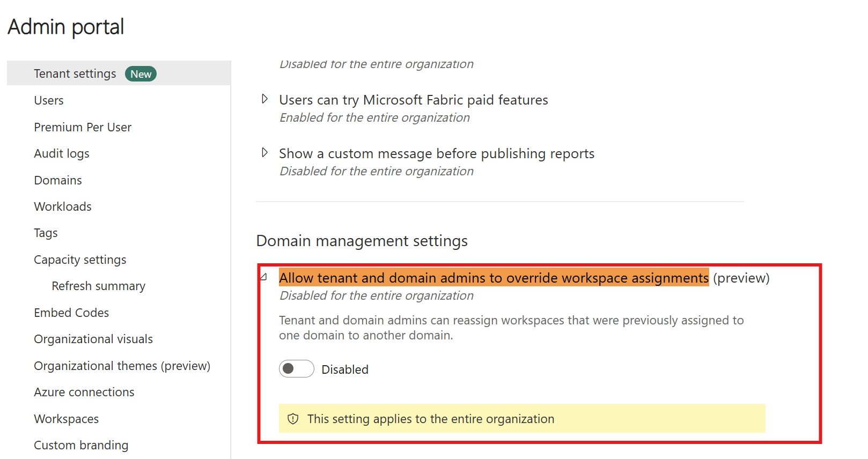Select Workloads in the sidebar
The image size is (868, 459).
63,206
